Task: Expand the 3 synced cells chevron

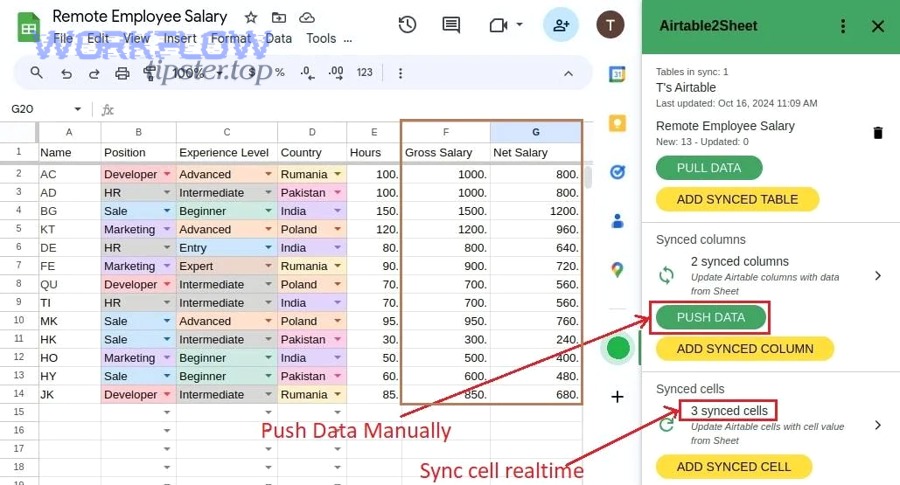Action: (x=878, y=425)
